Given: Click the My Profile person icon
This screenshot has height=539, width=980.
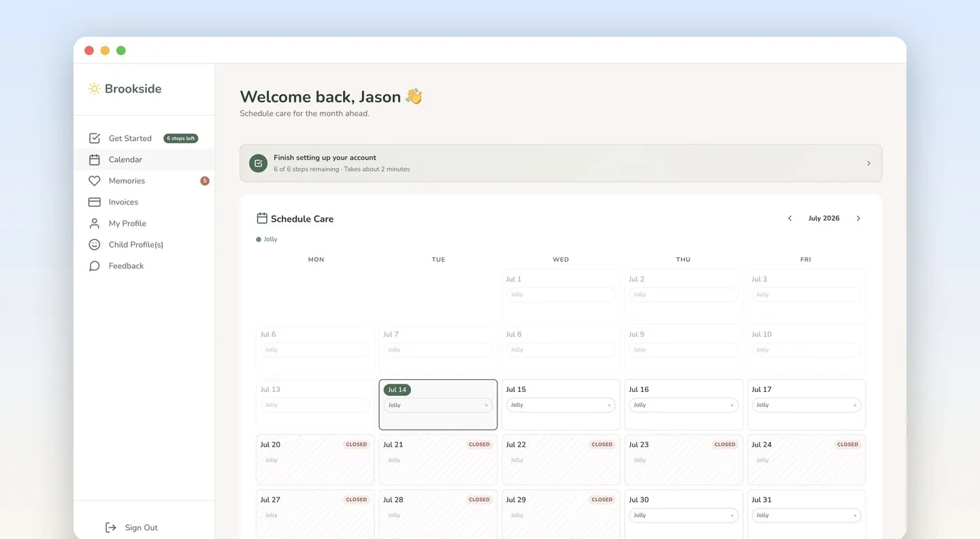Looking at the screenshot, I should [95, 223].
